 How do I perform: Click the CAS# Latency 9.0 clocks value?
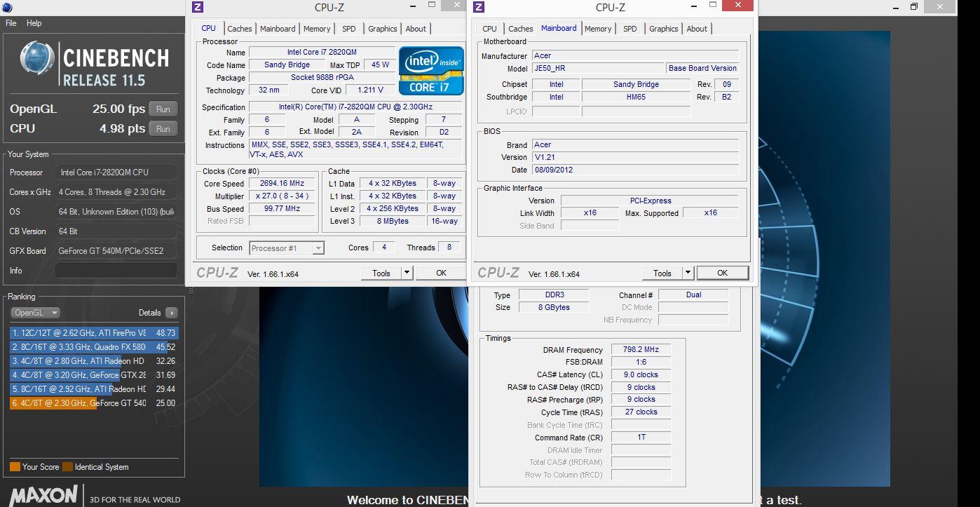click(641, 375)
